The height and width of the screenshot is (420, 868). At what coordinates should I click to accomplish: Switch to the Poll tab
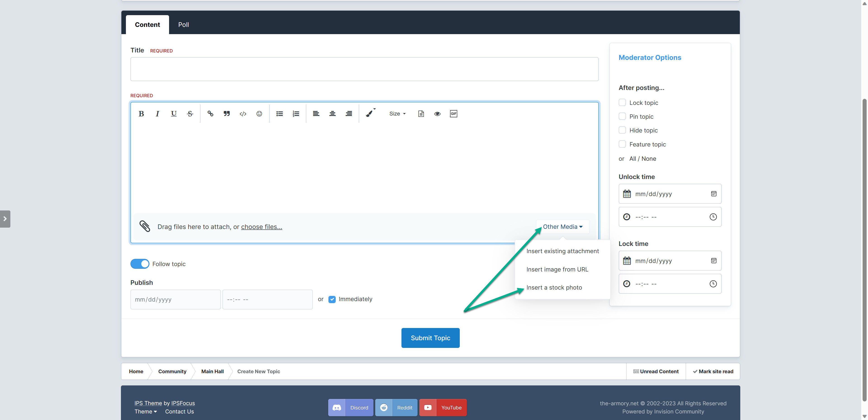[x=183, y=25]
